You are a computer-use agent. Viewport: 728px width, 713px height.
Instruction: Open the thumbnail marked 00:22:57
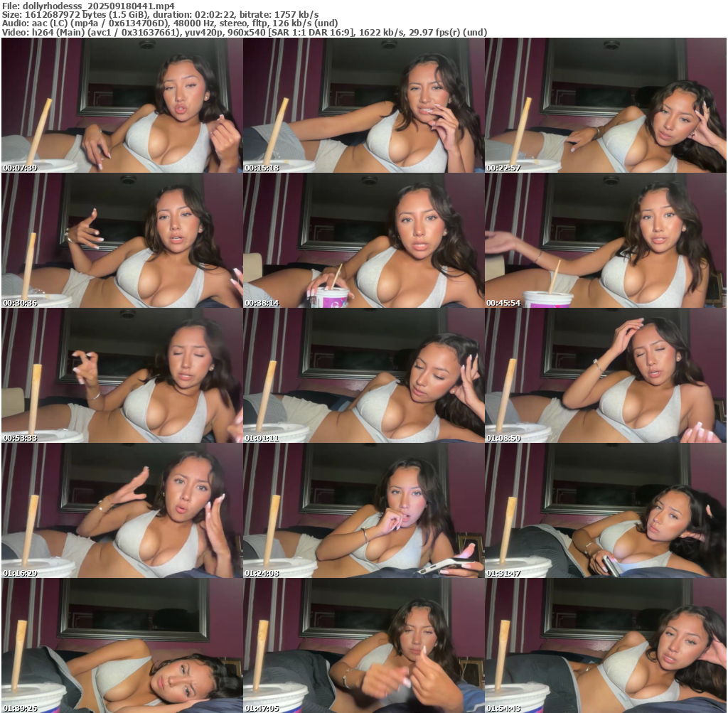606,106
